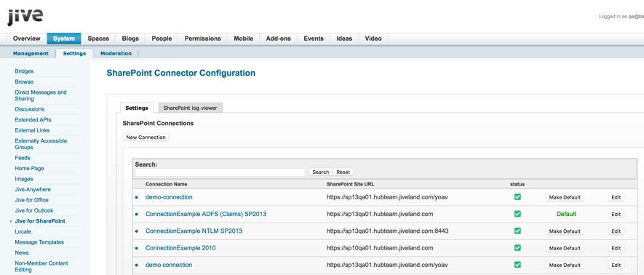
Task: Make demo-connection the default
Action: (565, 197)
